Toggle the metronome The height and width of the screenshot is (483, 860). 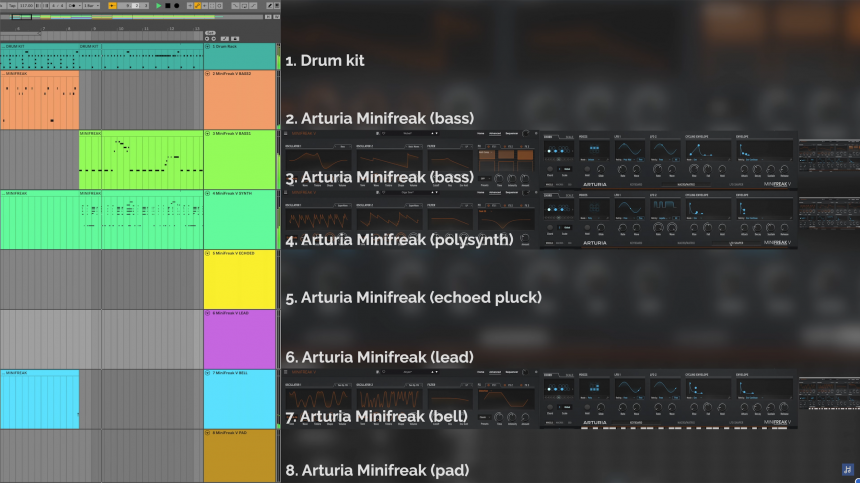[x=73, y=5]
